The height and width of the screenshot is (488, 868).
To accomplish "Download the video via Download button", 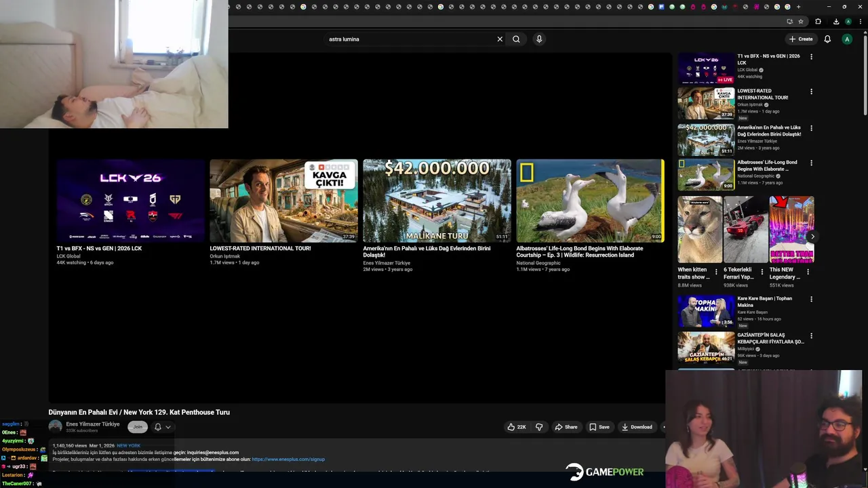I will click(x=637, y=427).
